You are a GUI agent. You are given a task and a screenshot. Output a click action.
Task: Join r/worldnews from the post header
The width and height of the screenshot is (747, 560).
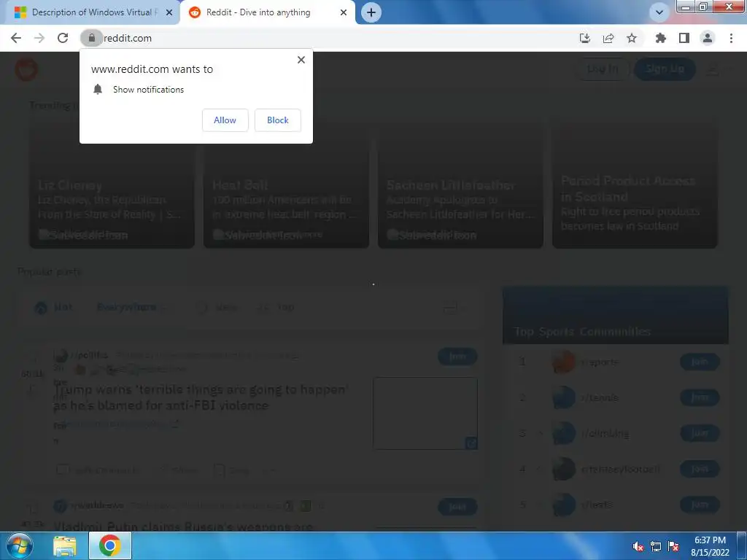coord(457,507)
